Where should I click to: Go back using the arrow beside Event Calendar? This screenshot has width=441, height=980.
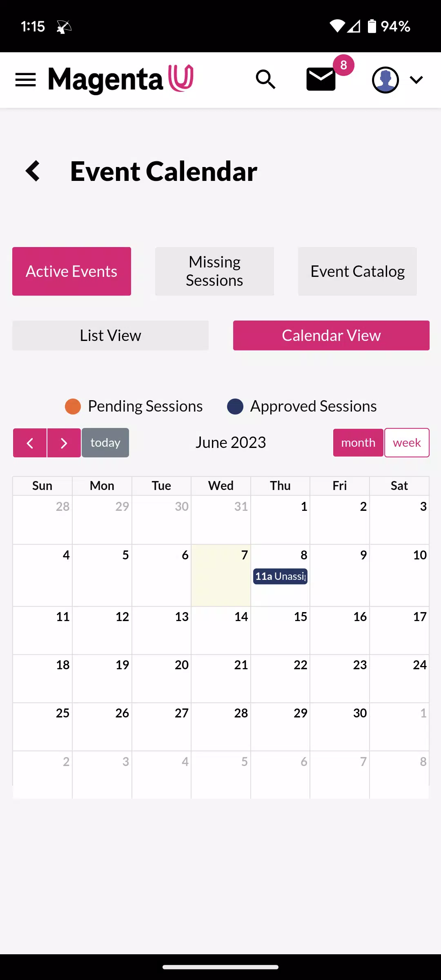[x=33, y=171]
